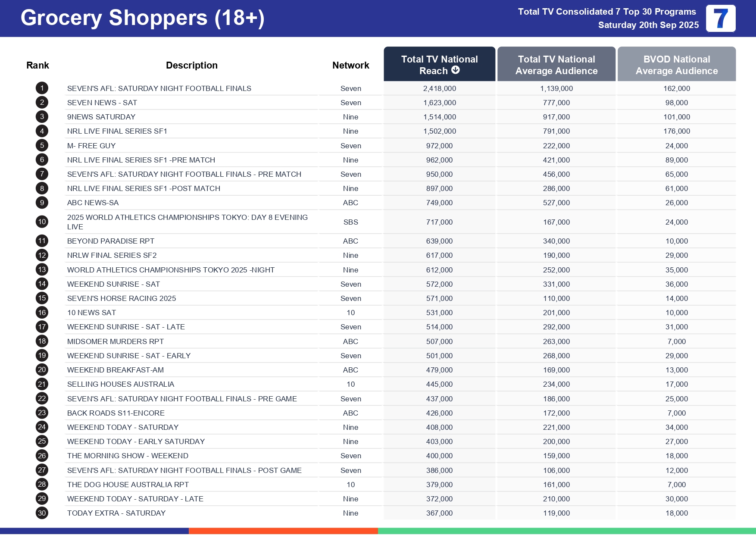Select NRL LIVE FINAL SERIES SF1 title
Screen dimensions: 756x535
click(x=117, y=131)
